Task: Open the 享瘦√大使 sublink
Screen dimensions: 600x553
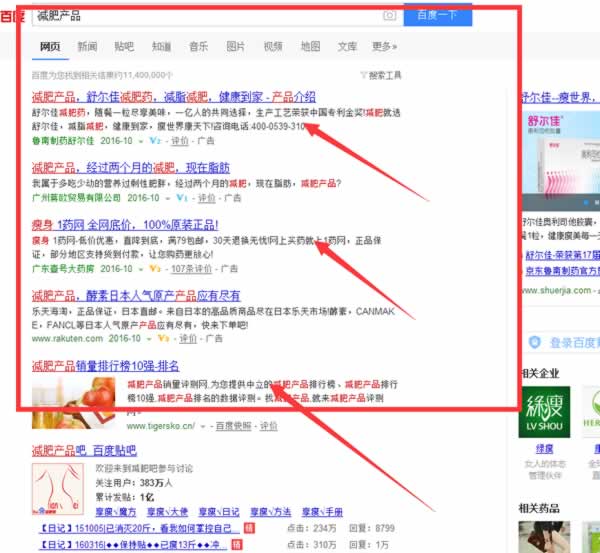Action: point(167,512)
